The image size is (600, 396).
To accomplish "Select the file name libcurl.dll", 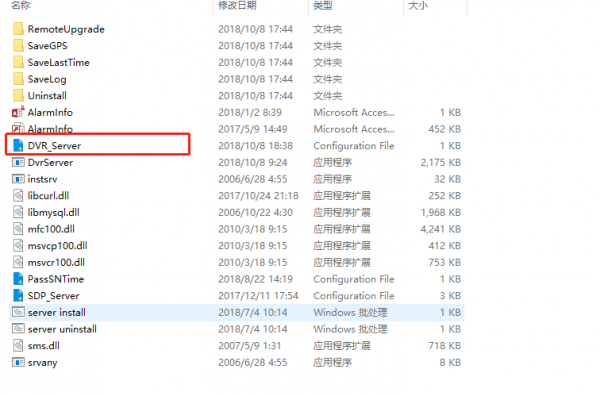I will click(48, 196).
